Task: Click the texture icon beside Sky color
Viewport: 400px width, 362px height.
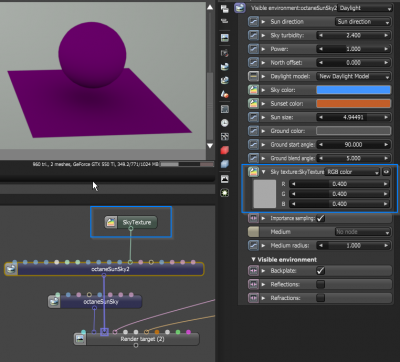Action: tap(254, 90)
